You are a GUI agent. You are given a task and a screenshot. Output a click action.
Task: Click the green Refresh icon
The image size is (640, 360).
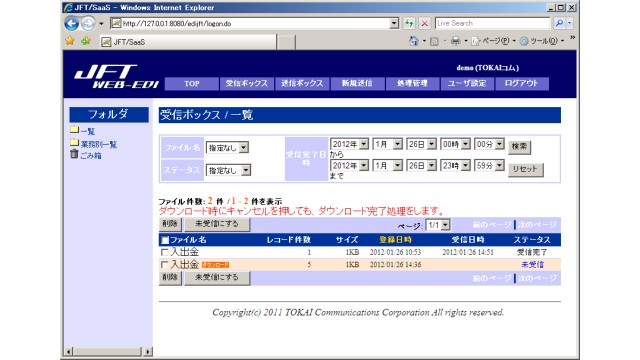pos(409,23)
